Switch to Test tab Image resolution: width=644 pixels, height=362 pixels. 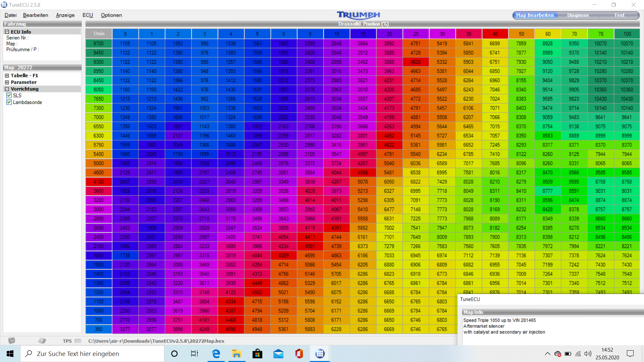point(619,15)
